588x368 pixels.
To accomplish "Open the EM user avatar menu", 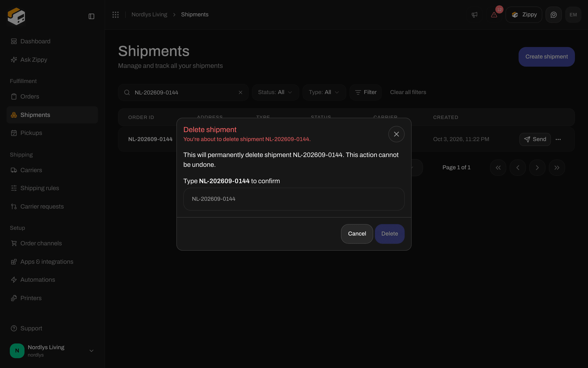I will (x=573, y=15).
